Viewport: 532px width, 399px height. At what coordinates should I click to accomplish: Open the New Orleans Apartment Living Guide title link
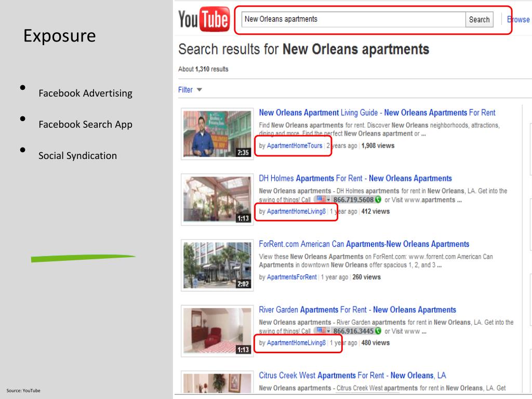click(x=377, y=113)
